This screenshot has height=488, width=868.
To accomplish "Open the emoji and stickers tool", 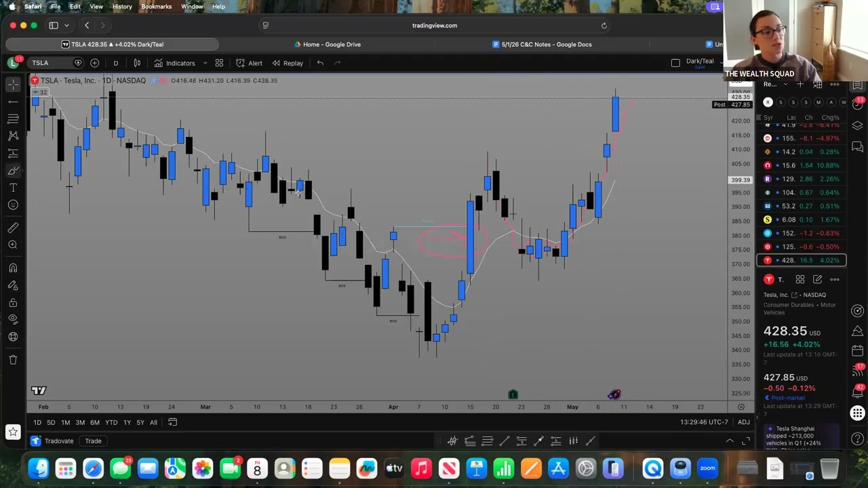I will (x=13, y=205).
